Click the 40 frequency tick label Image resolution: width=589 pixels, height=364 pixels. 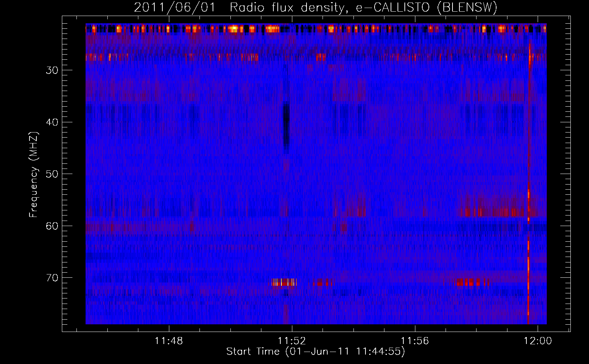point(52,122)
